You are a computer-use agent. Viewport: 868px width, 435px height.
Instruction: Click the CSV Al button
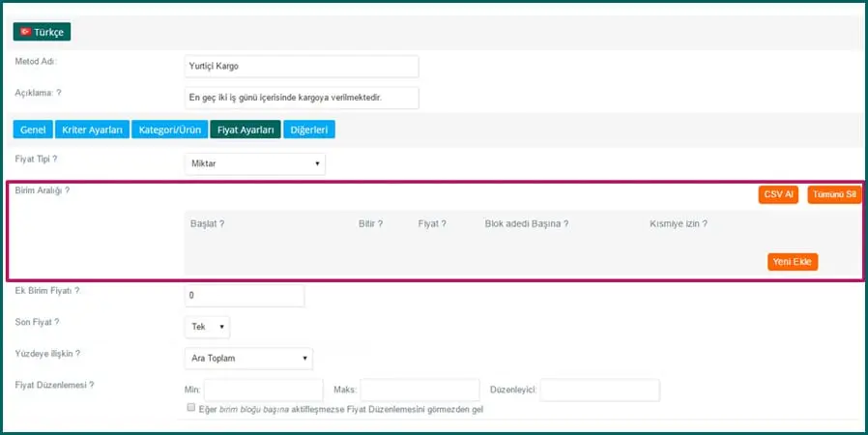[778, 194]
